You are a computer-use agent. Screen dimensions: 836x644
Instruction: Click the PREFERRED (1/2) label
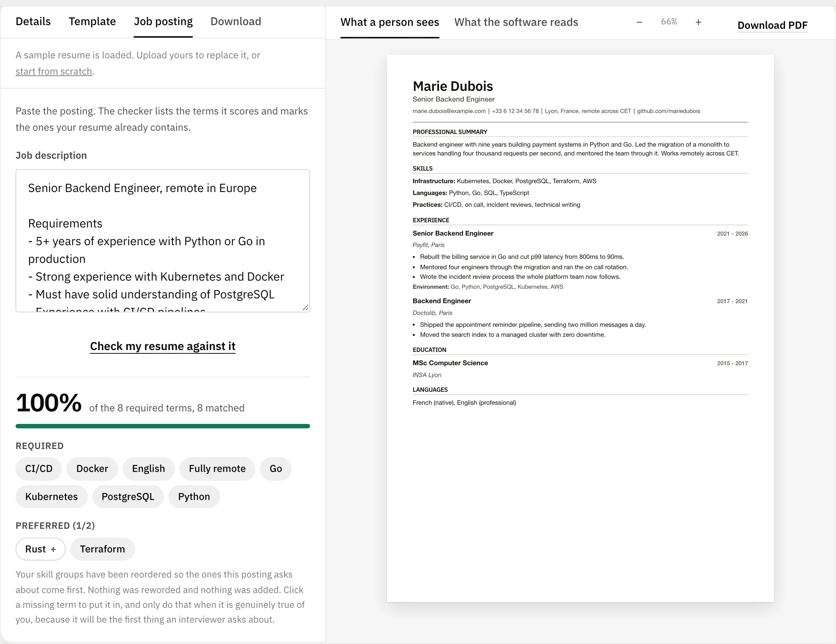point(55,526)
